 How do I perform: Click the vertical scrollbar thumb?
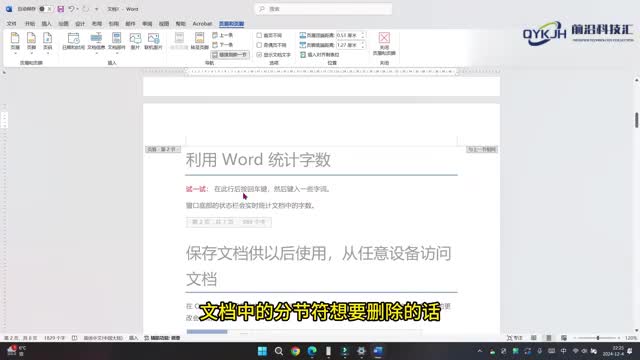click(636, 120)
